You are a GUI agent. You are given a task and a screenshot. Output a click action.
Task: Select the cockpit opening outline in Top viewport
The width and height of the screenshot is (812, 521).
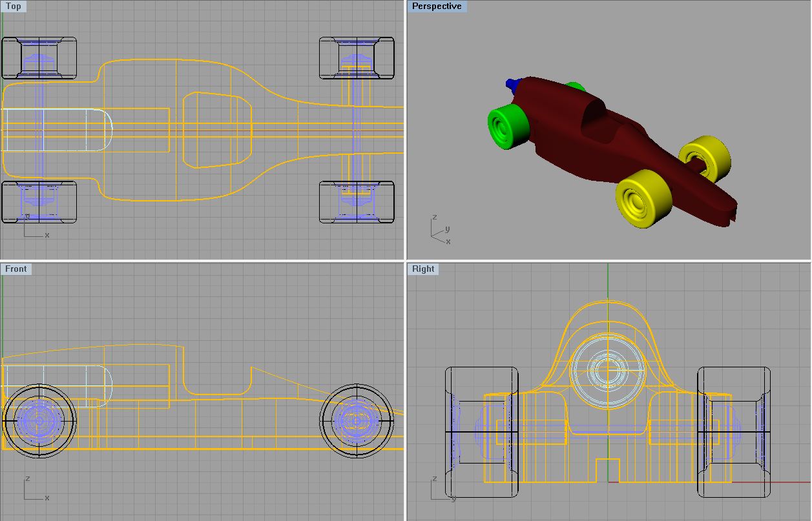point(216,130)
